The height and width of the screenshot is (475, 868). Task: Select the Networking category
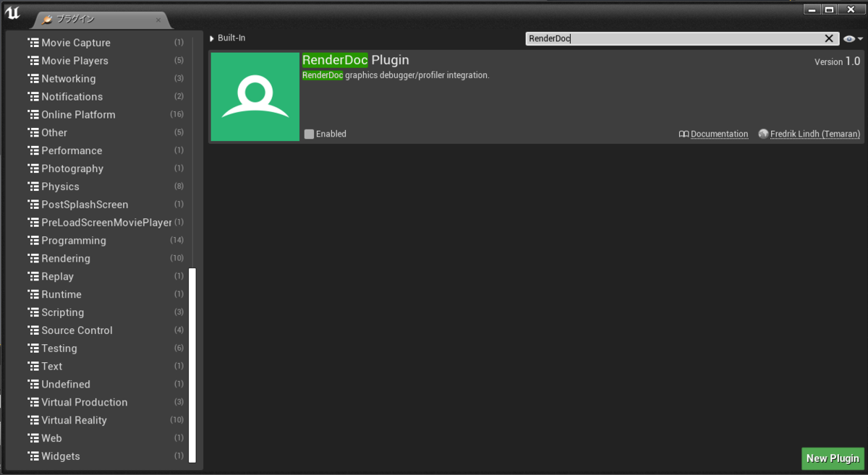click(106, 79)
